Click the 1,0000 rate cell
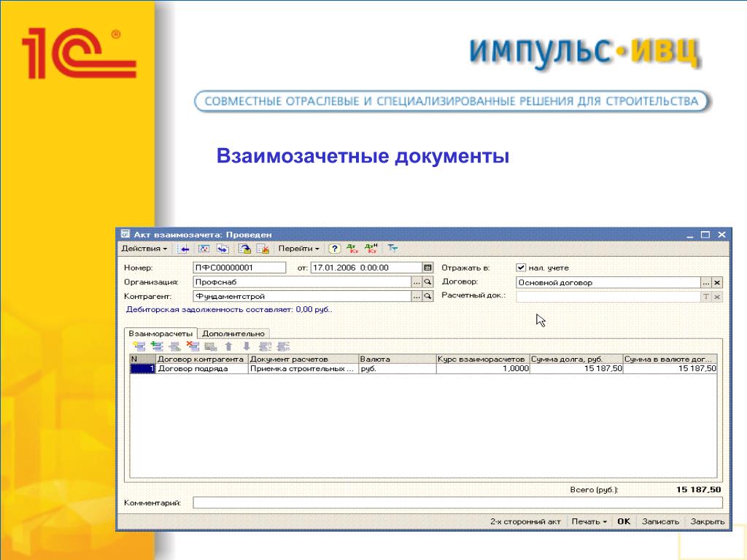This screenshot has height=560, width=747. click(x=483, y=368)
